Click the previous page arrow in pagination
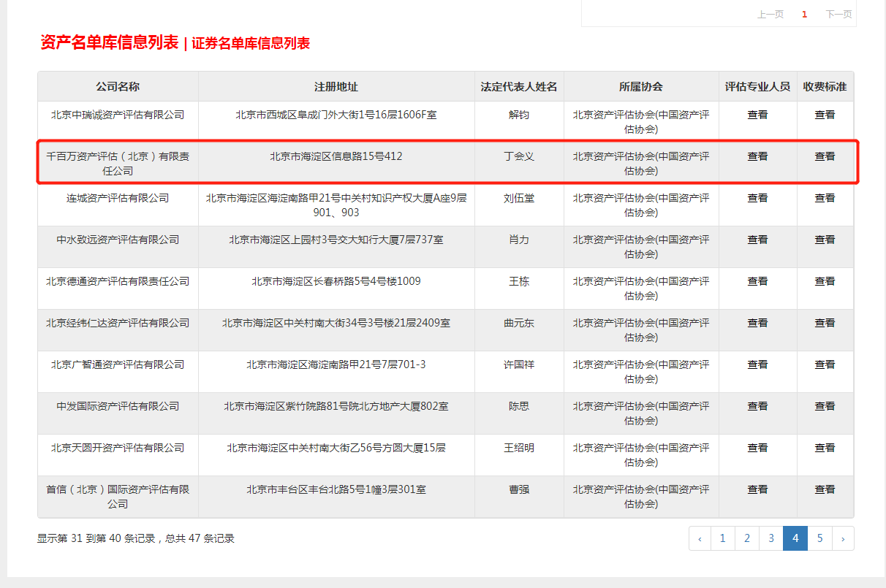The image size is (886, 588). pos(700,538)
